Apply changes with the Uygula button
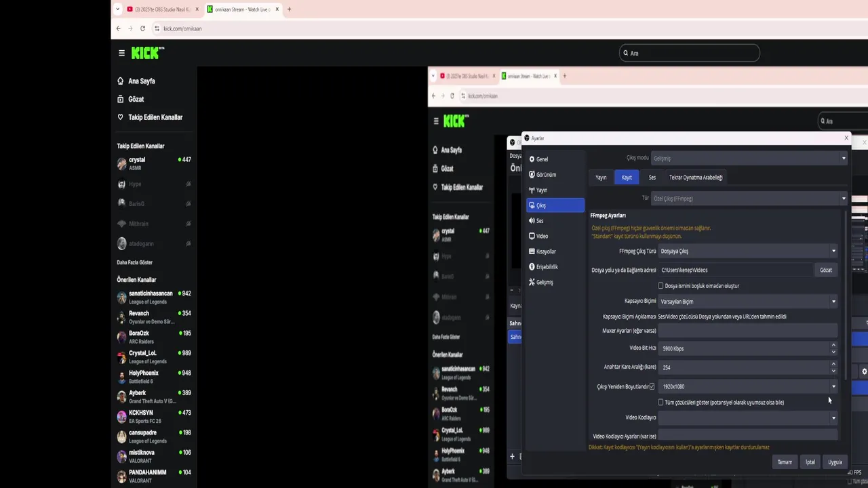The width and height of the screenshot is (868, 488). tap(835, 462)
